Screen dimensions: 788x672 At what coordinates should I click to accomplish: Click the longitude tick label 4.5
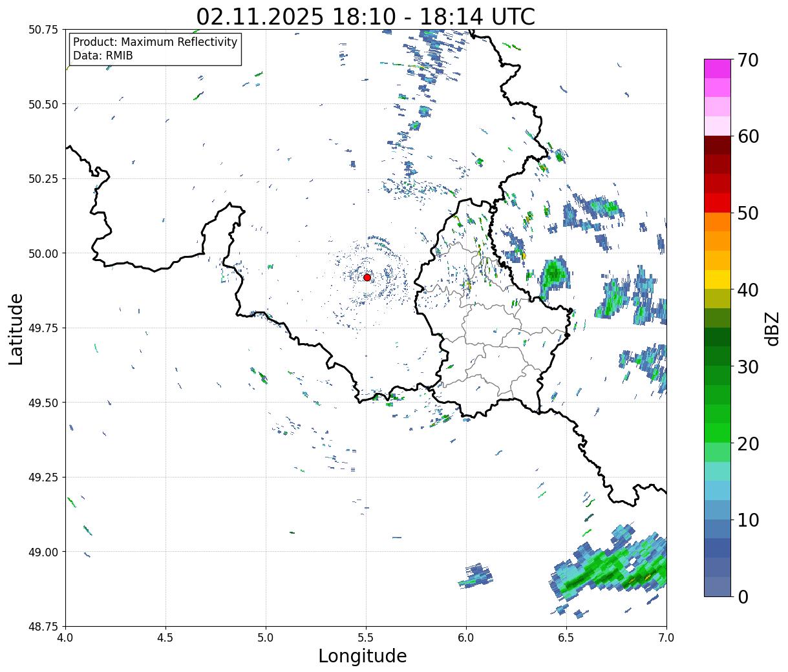[x=165, y=638]
